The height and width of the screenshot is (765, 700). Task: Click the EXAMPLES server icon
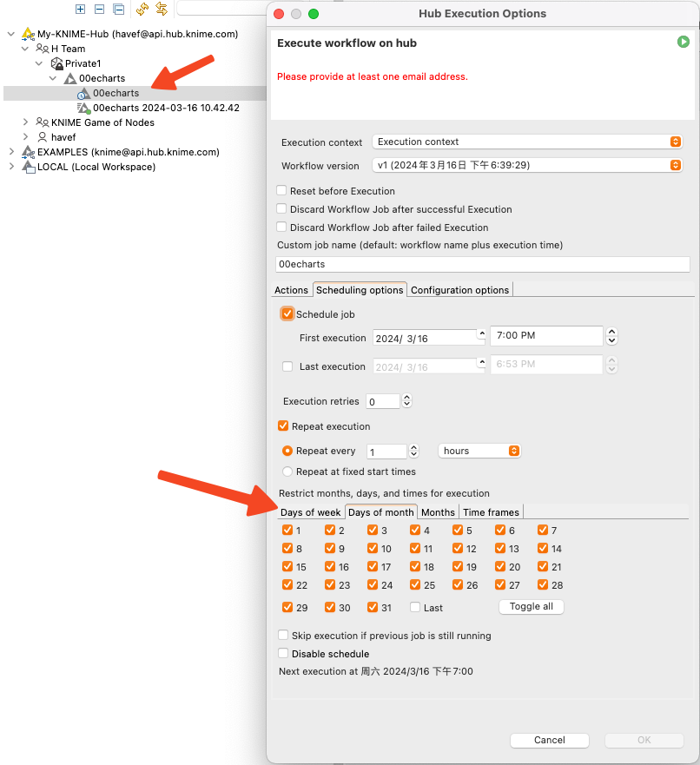coord(28,152)
